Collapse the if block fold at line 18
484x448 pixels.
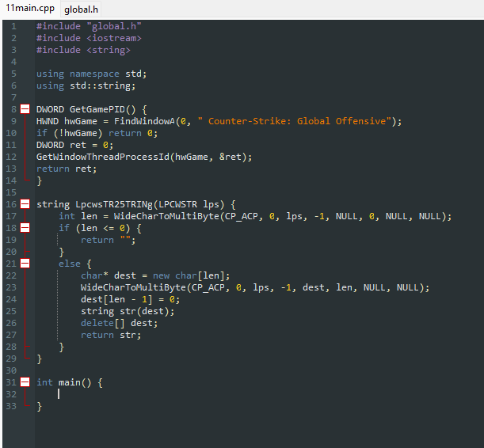click(25, 228)
